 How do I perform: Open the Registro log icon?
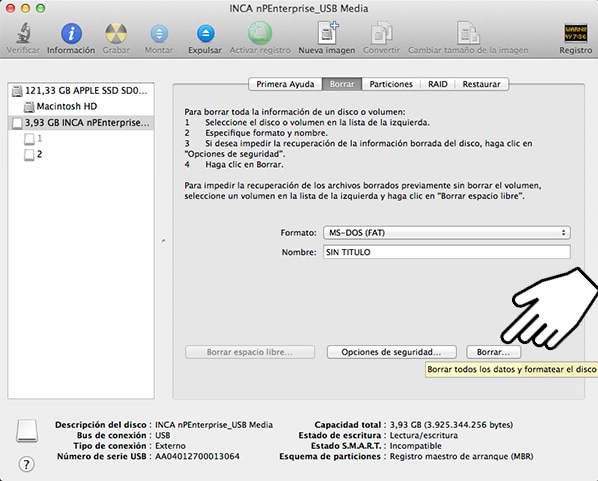(x=575, y=34)
